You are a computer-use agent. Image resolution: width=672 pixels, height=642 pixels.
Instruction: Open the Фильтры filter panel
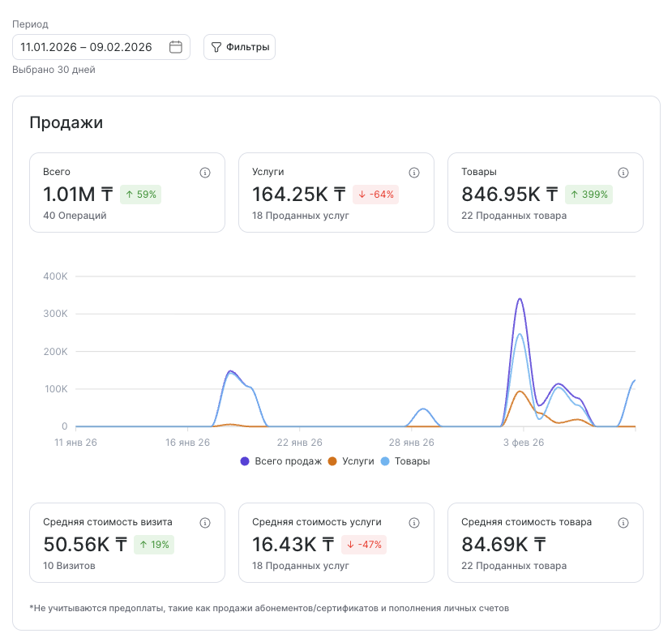point(239,47)
